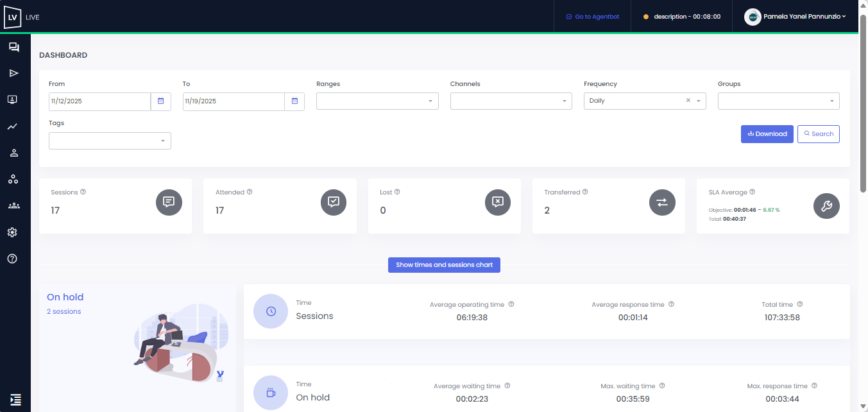Open the conversations chat icon in sidebar
868x412 pixels.
coord(14,47)
